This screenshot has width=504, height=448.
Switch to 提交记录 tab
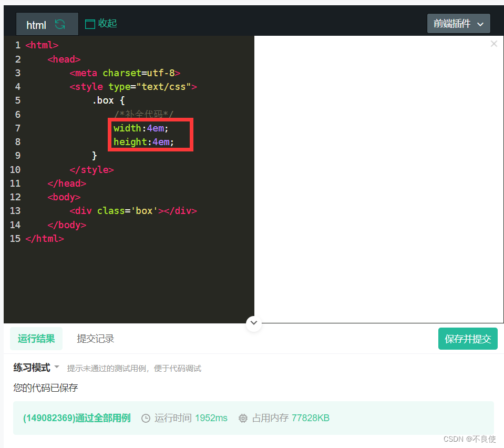click(96, 339)
